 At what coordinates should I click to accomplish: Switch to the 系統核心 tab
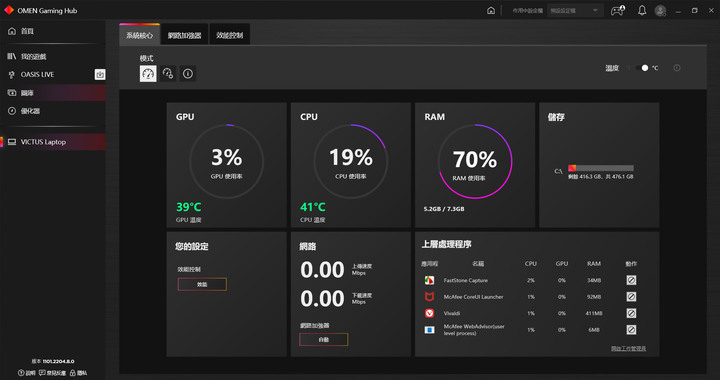(140, 35)
